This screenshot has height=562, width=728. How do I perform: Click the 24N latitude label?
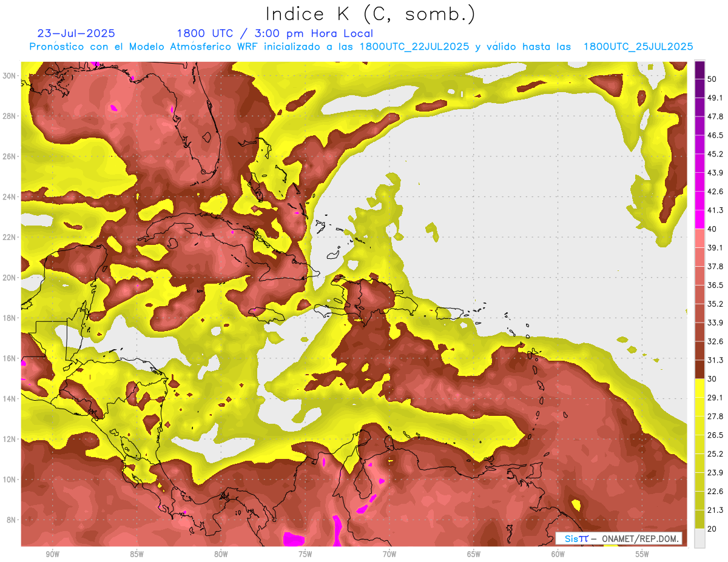pos(10,196)
